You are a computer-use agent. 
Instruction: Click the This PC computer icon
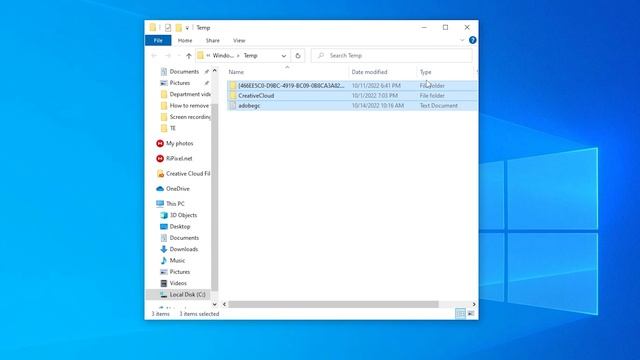coord(160,204)
